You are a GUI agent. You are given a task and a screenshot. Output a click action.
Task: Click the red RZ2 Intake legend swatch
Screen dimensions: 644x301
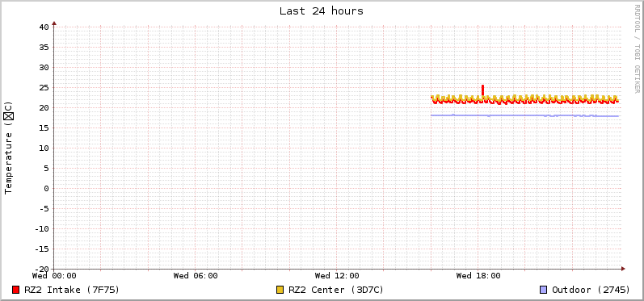[x=16, y=290]
